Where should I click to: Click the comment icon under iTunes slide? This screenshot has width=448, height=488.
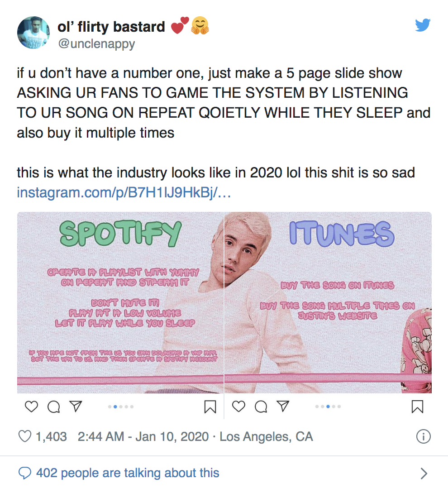tap(261, 407)
